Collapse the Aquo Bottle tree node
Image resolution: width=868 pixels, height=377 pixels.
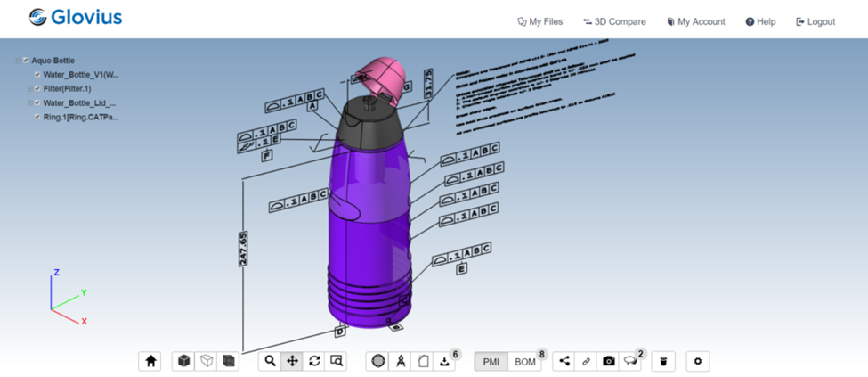coord(17,61)
